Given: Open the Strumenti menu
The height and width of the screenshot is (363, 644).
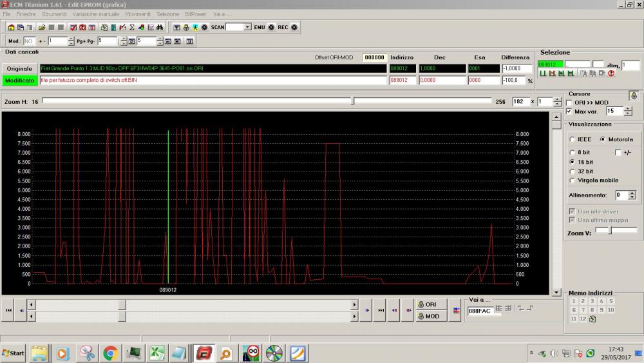Looking at the screenshot, I should pyautogui.click(x=54, y=14).
